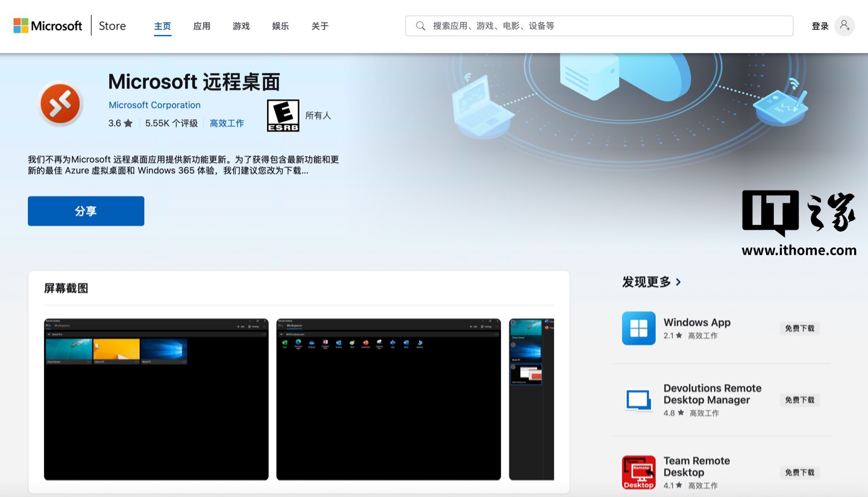Focus the search box for apps
The width and height of the screenshot is (868, 497).
599,26
